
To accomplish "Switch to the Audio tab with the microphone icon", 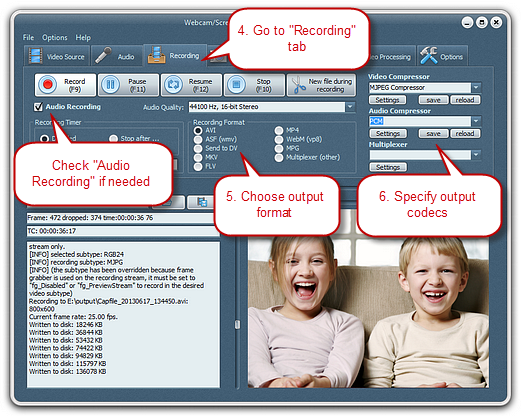I will pos(116,56).
